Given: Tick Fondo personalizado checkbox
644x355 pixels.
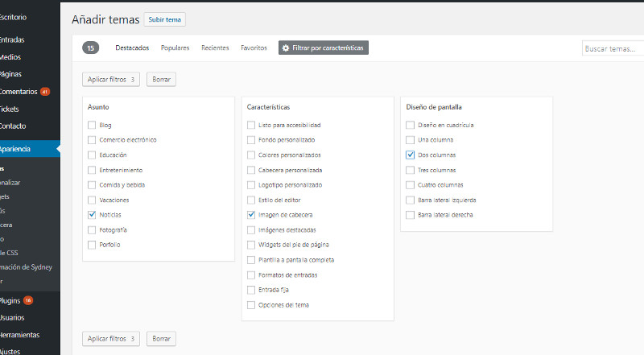Looking at the screenshot, I should (x=251, y=140).
